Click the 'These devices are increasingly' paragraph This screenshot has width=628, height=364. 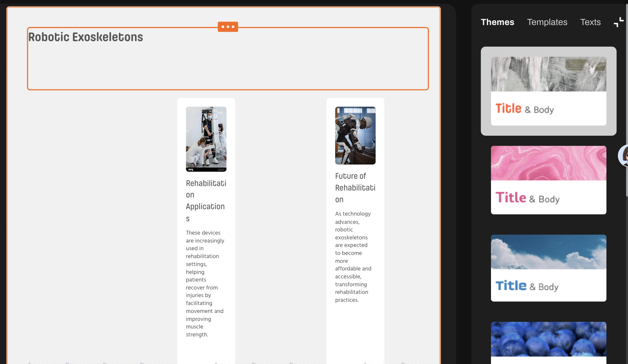click(x=205, y=283)
